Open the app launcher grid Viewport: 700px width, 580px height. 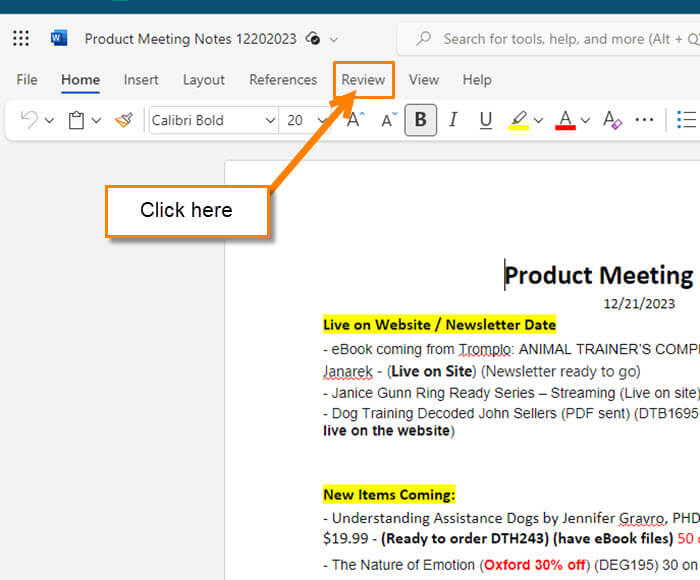coord(21,38)
